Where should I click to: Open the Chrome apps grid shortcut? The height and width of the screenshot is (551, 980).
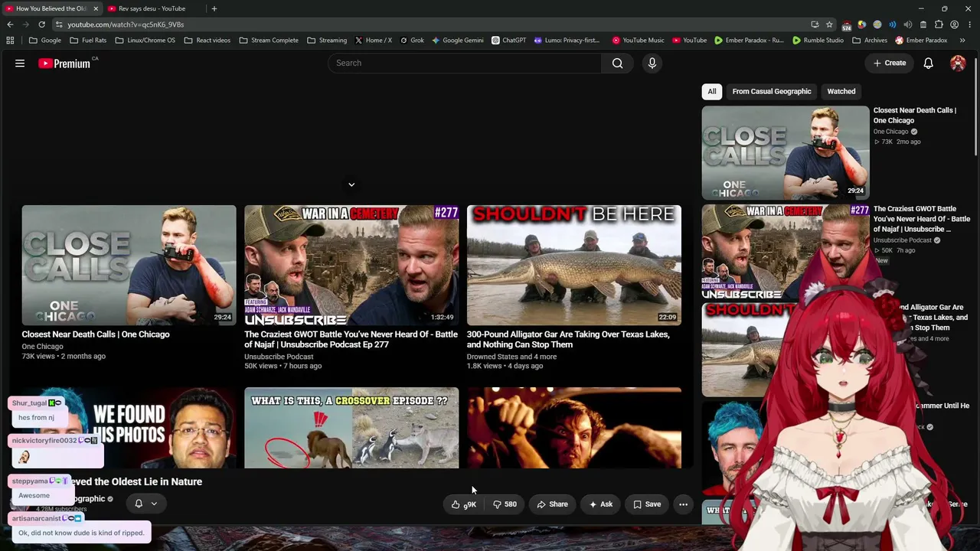(10, 41)
